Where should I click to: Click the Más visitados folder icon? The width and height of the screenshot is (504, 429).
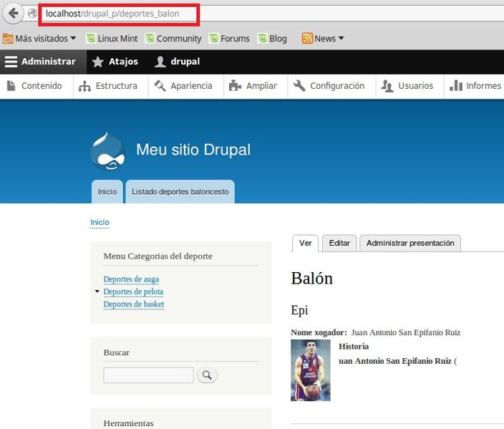tap(8, 39)
